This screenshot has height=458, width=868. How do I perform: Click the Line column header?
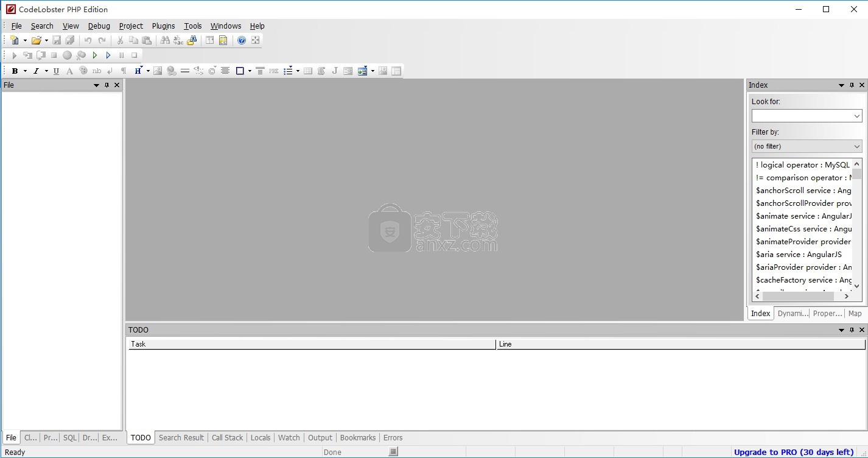pos(681,344)
